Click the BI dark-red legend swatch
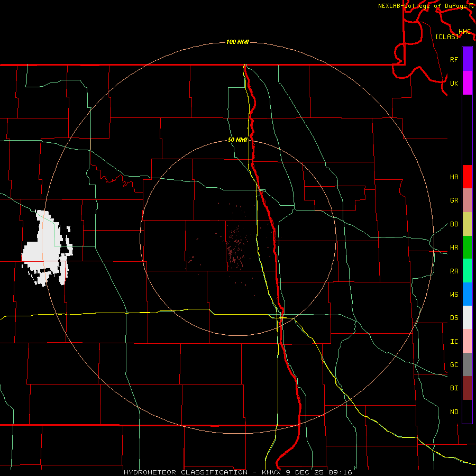The image size is (476, 476). pyautogui.click(x=467, y=388)
